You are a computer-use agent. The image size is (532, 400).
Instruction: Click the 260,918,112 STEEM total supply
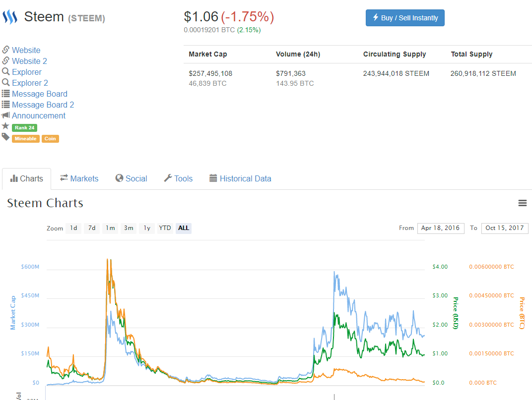[x=483, y=73]
